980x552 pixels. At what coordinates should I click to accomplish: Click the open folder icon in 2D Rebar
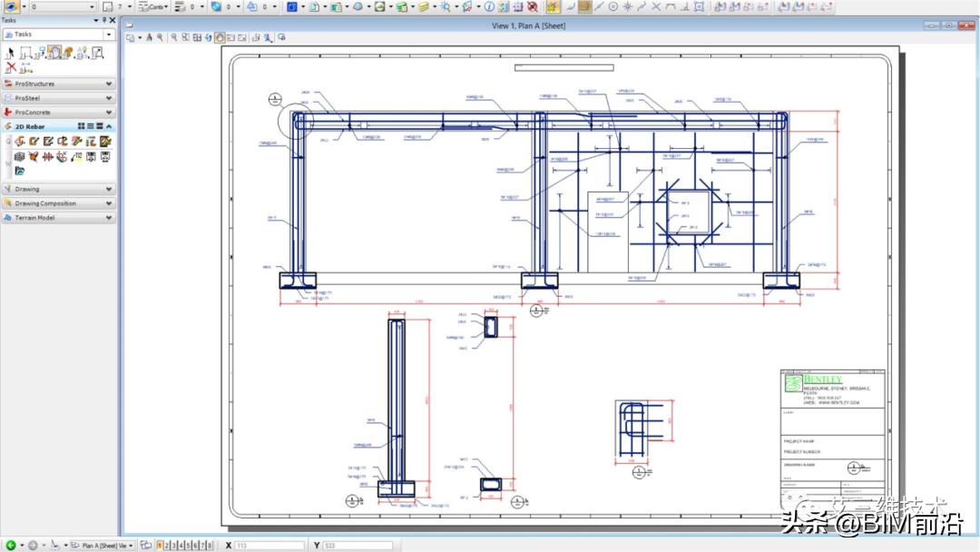point(19,171)
